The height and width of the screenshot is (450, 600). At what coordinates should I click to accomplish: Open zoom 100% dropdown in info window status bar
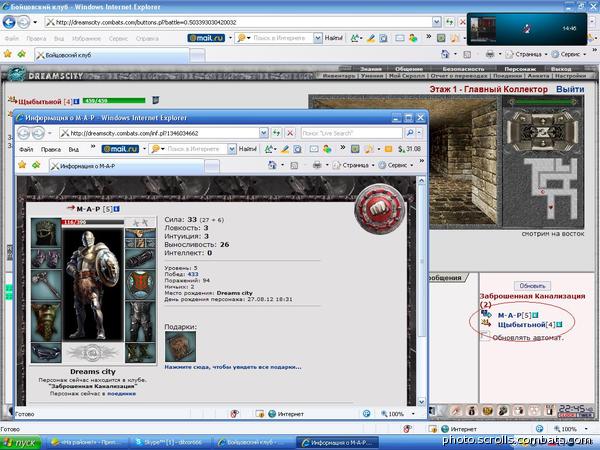413,414
